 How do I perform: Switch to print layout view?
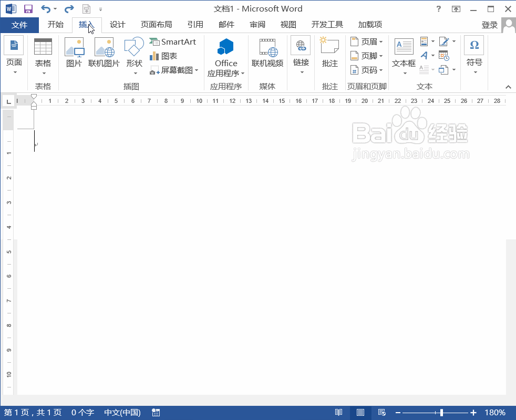click(x=360, y=413)
